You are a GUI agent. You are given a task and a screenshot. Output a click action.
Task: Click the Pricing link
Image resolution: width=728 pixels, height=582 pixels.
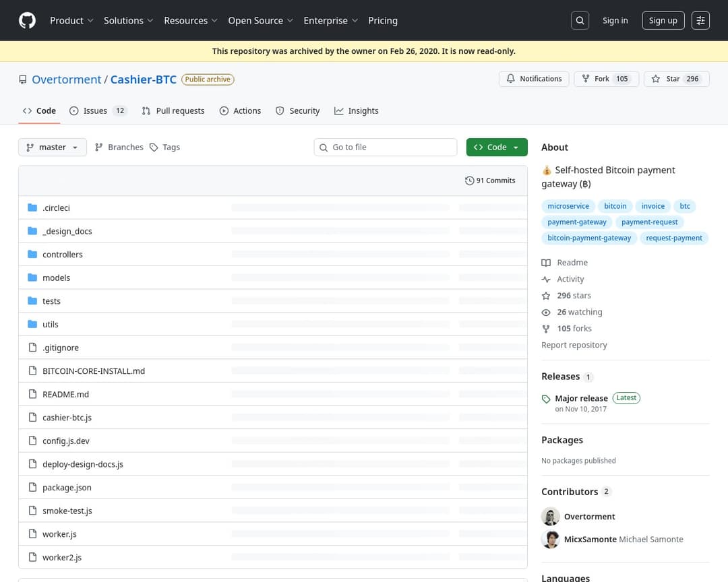point(383,20)
